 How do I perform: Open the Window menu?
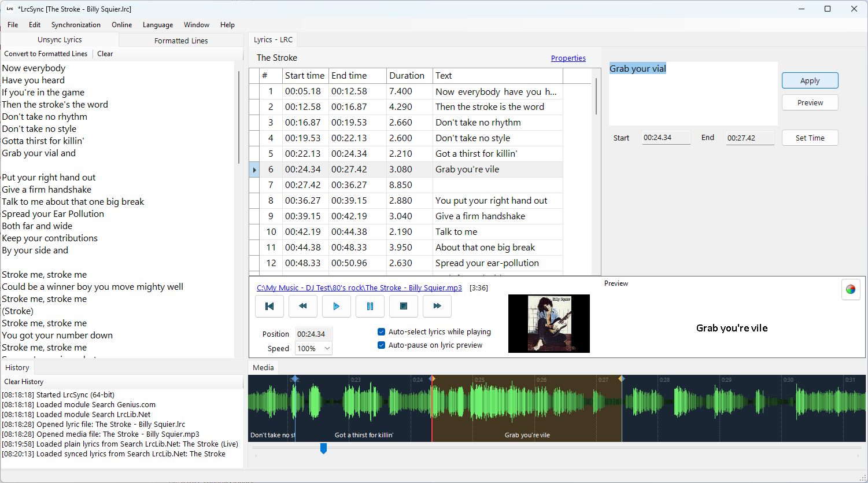coord(197,25)
